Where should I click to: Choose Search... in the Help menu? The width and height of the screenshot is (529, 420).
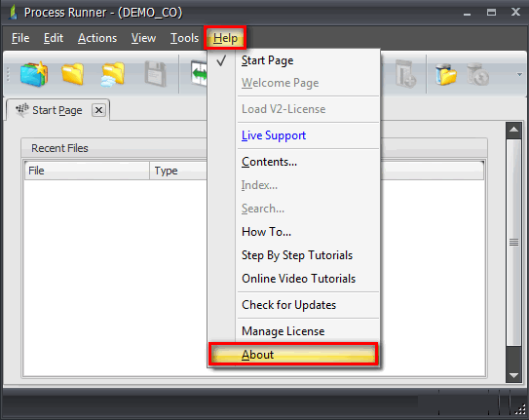(294, 209)
